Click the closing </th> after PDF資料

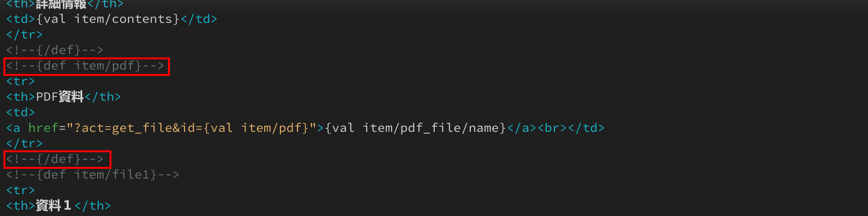tap(103, 97)
